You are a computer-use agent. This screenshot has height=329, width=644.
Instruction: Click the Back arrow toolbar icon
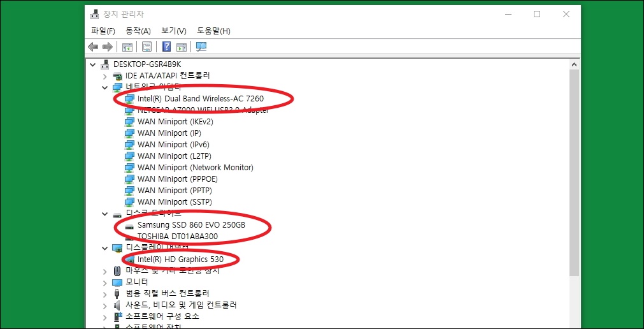pyautogui.click(x=93, y=47)
